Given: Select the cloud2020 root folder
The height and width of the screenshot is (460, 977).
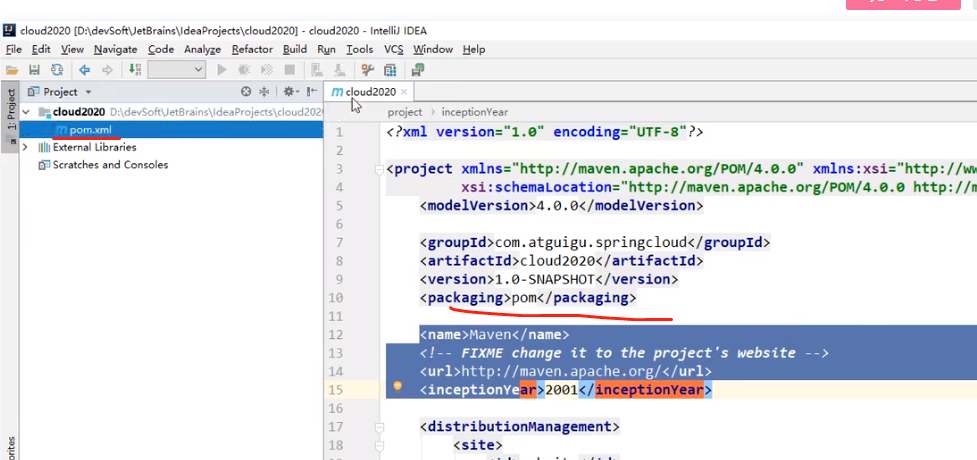Looking at the screenshot, I should 78,112.
